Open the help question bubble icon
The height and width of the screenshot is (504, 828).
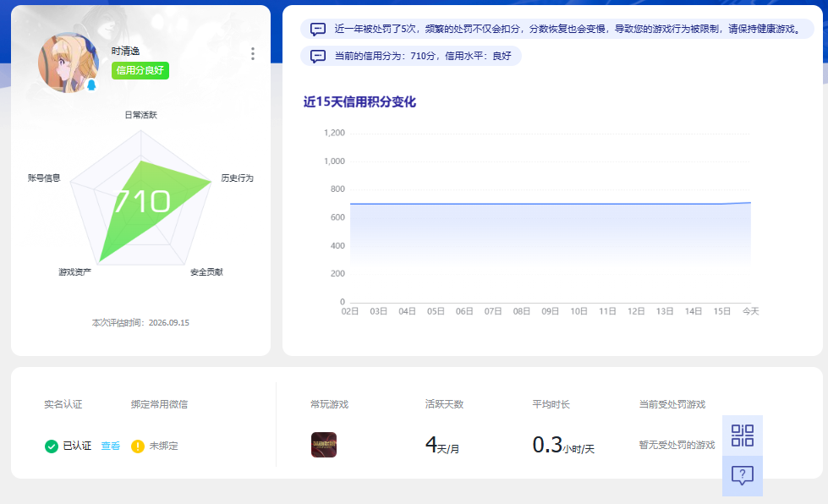click(743, 475)
